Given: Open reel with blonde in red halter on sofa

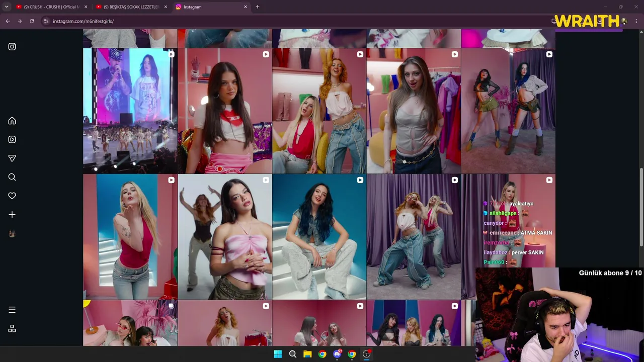Looking at the screenshot, I should tap(319, 111).
